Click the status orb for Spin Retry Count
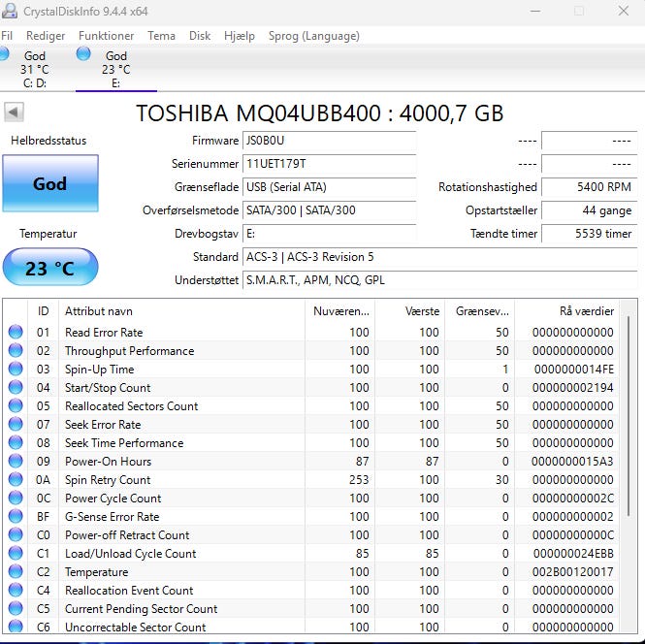 (x=16, y=479)
